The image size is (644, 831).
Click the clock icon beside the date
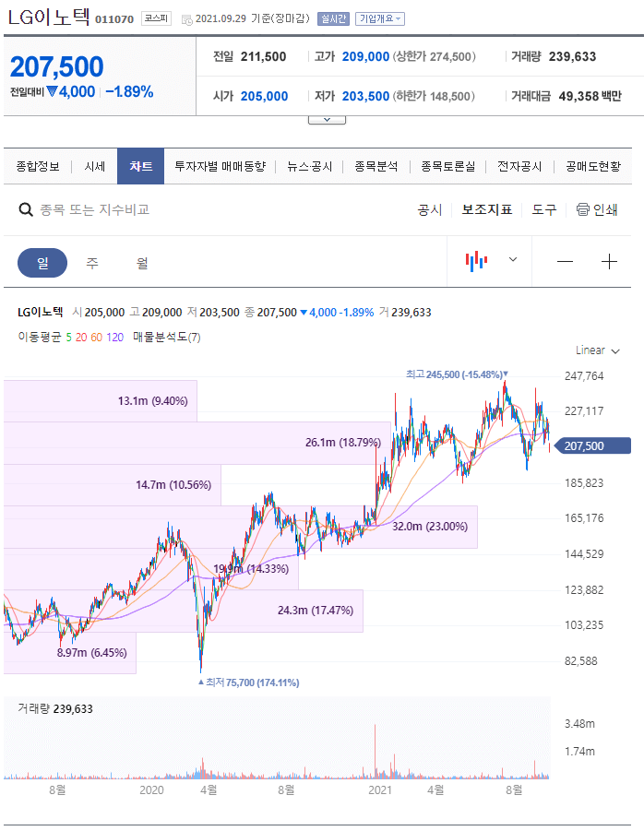tap(186, 19)
